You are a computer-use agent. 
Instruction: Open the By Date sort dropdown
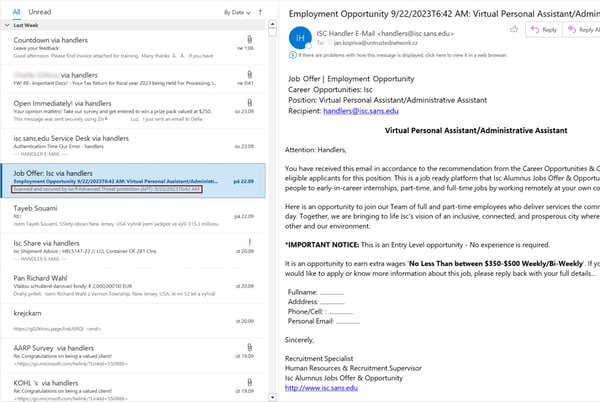237,12
